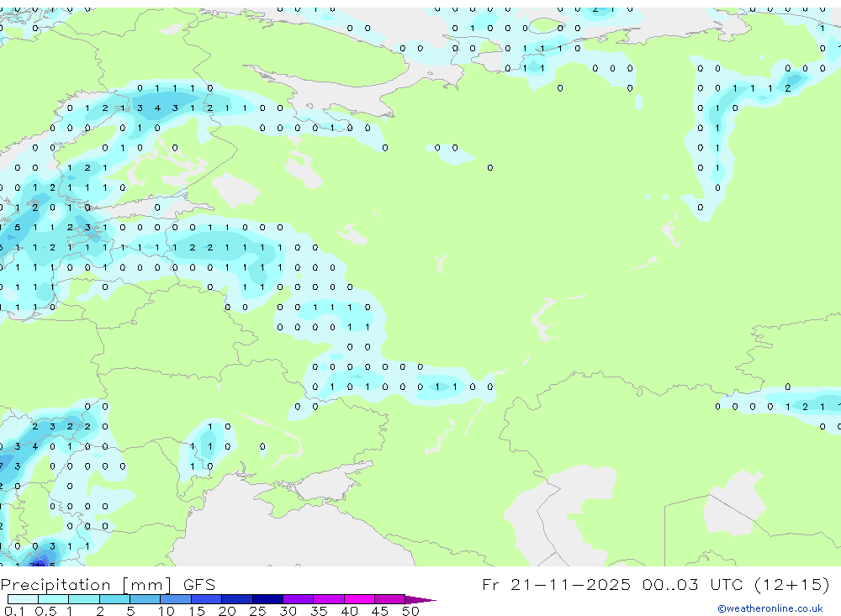Pick the 2–5 mm legend color swatch
The image size is (841, 616).
(x=114, y=599)
